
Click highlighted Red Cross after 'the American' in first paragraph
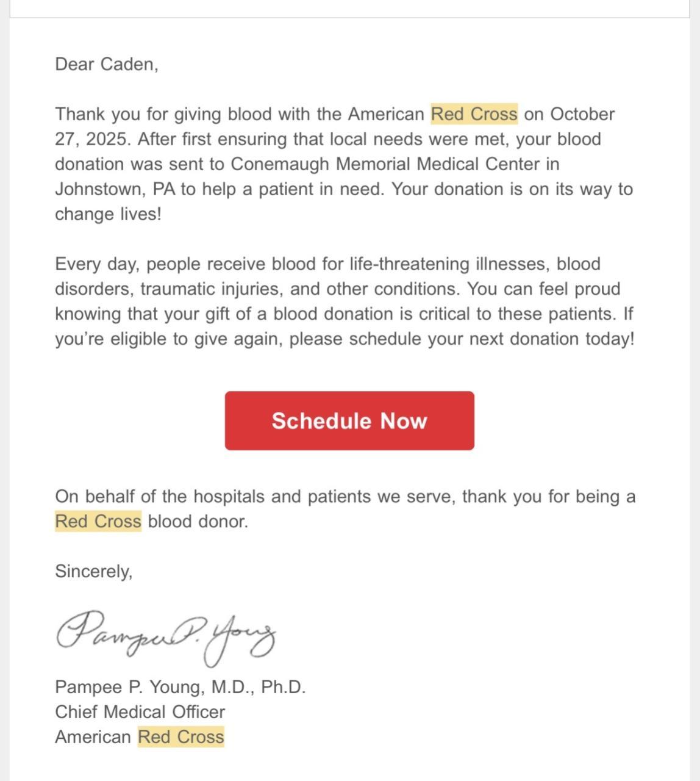pyautogui.click(x=474, y=114)
